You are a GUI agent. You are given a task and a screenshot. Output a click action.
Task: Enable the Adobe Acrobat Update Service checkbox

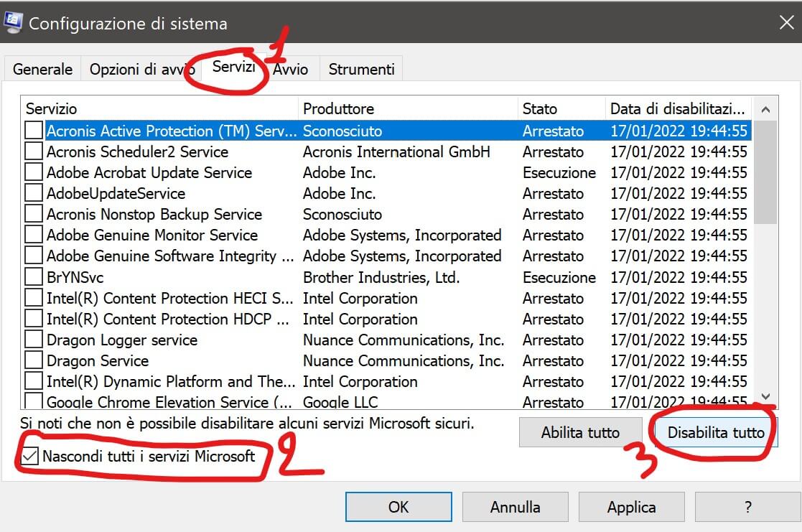click(34, 173)
